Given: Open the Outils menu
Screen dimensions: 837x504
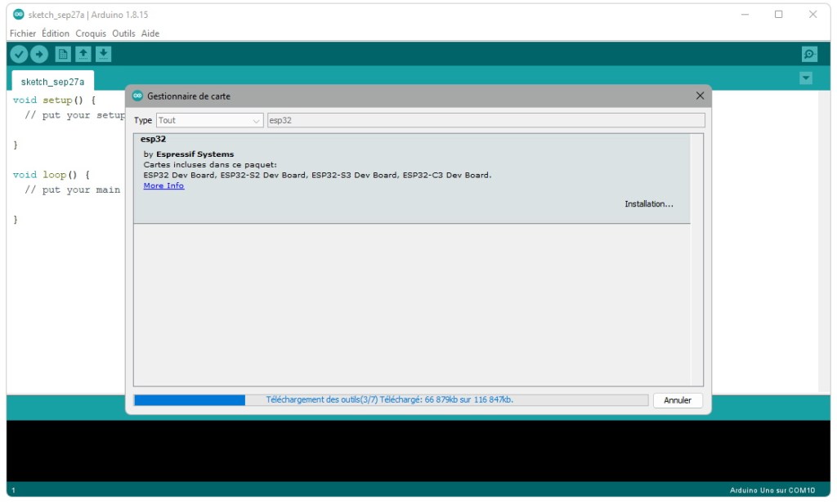Looking at the screenshot, I should point(123,33).
